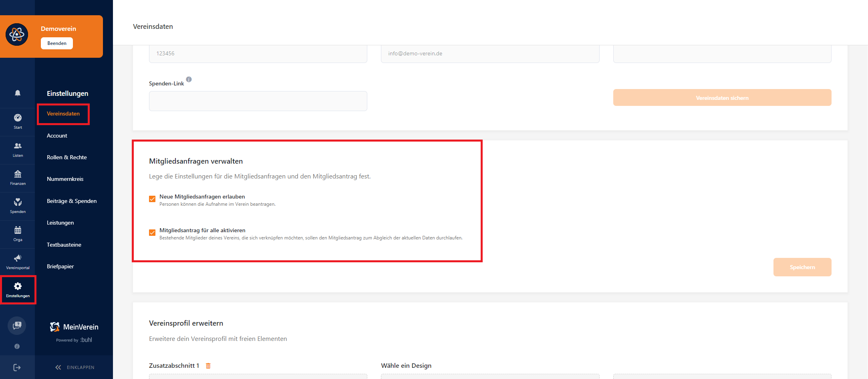The image size is (868, 379).
Task: Click Demoverein atom logo
Action: click(x=17, y=34)
